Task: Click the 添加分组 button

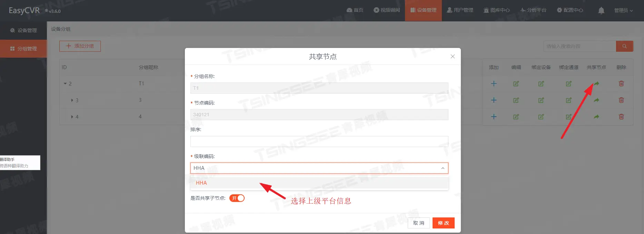Action: pyautogui.click(x=80, y=46)
